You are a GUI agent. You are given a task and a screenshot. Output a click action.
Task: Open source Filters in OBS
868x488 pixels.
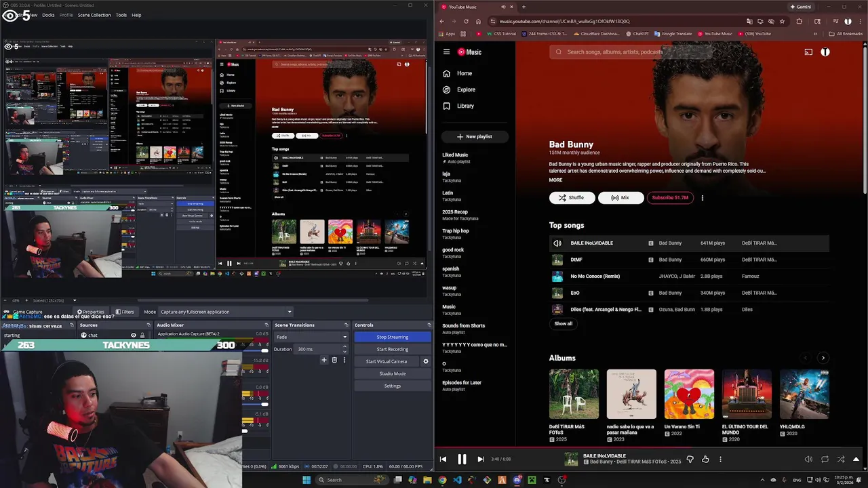125,312
